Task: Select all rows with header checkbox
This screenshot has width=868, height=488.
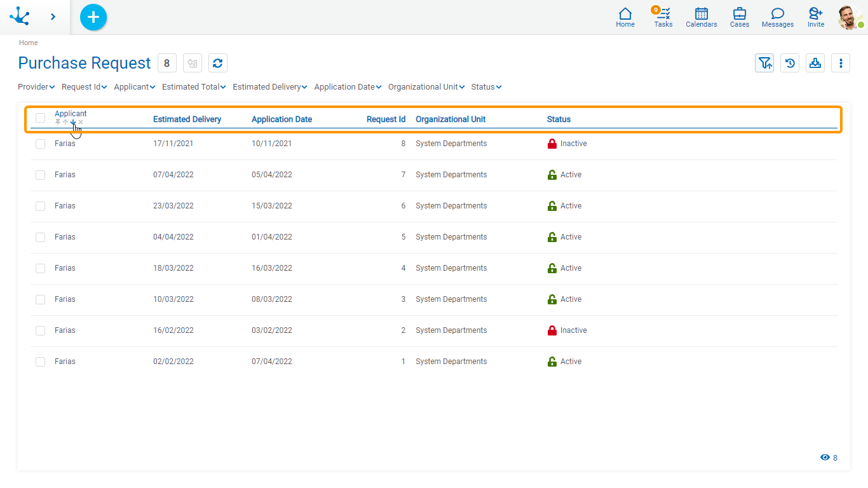Action: [41, 118]
